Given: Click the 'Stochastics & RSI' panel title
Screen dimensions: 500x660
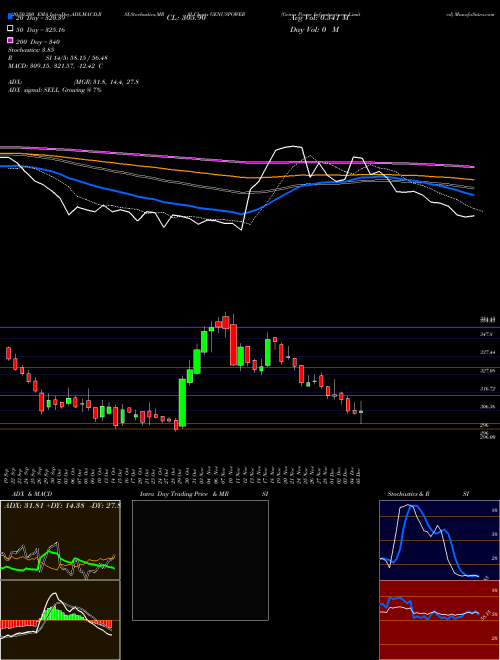Looking at the screenshot, I should [x=428, y=494].
